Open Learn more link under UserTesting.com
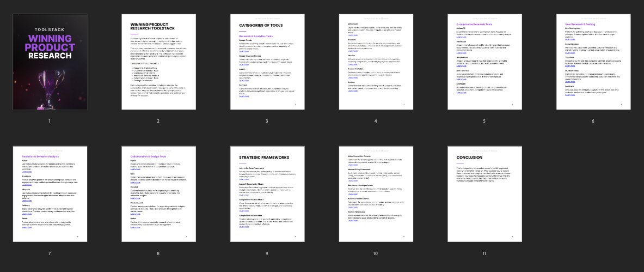Viewport: 644px width, 272px height. point(570,40)
